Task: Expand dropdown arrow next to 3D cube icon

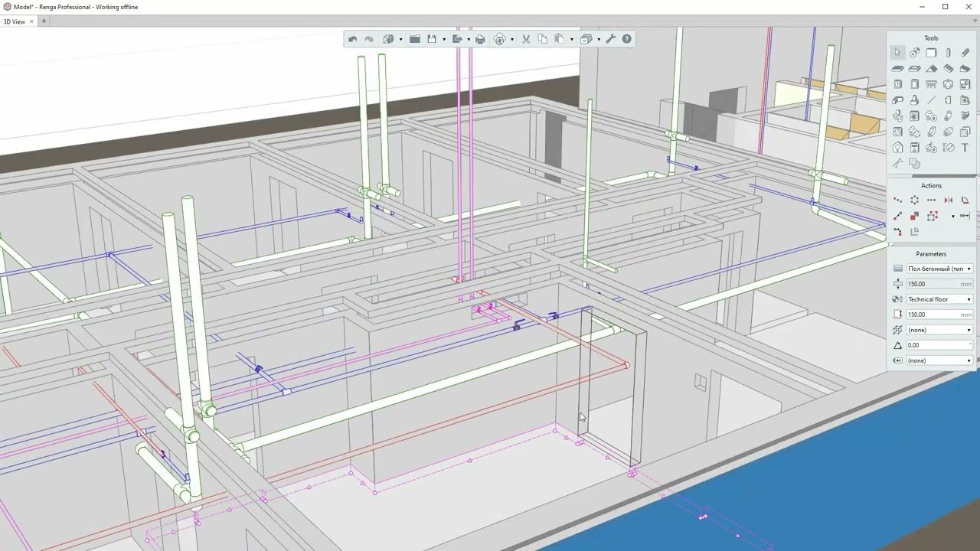Action: pos(400,40)
